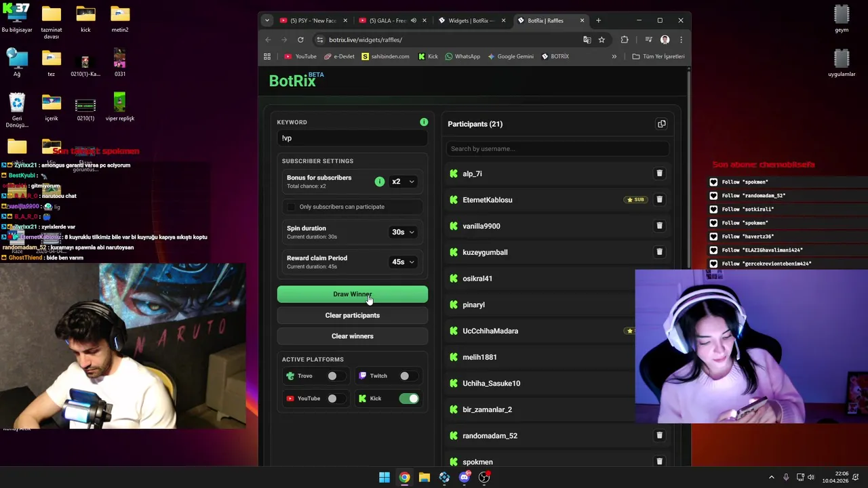The width and height of the screenshot is (868, 488).
Task: Copy participants list using the copy icon
Action: 661,124
